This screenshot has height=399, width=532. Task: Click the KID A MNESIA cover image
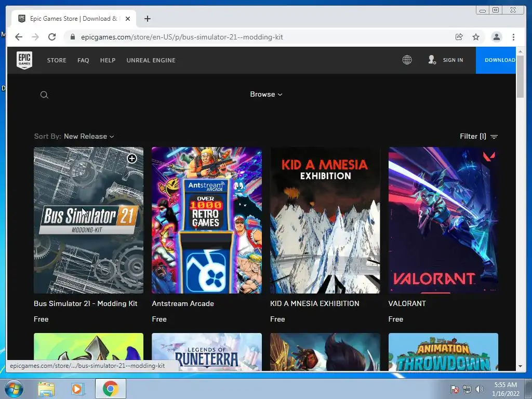click(325, 220)
